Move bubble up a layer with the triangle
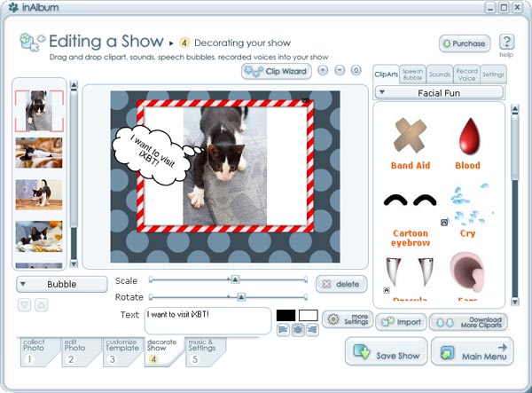This screenshot has width=532, height=393. click(x=41, y=305)
